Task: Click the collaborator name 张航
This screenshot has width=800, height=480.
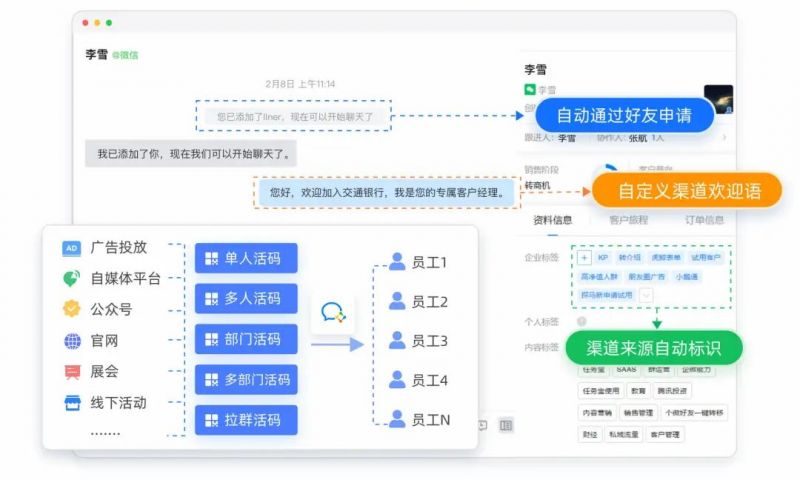Action: pyautogui.click(x=638, y=138)
